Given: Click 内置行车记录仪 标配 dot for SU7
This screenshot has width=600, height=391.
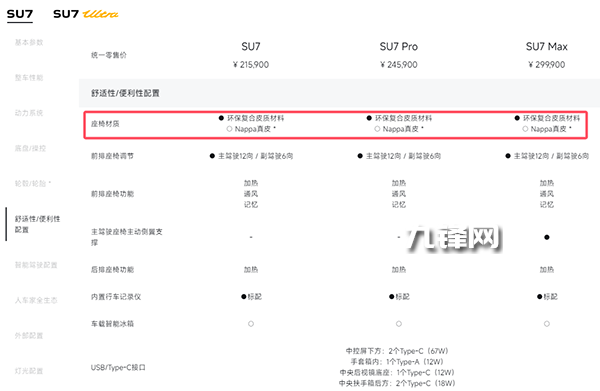Looking at the screenshot, I should pos(244,297).
